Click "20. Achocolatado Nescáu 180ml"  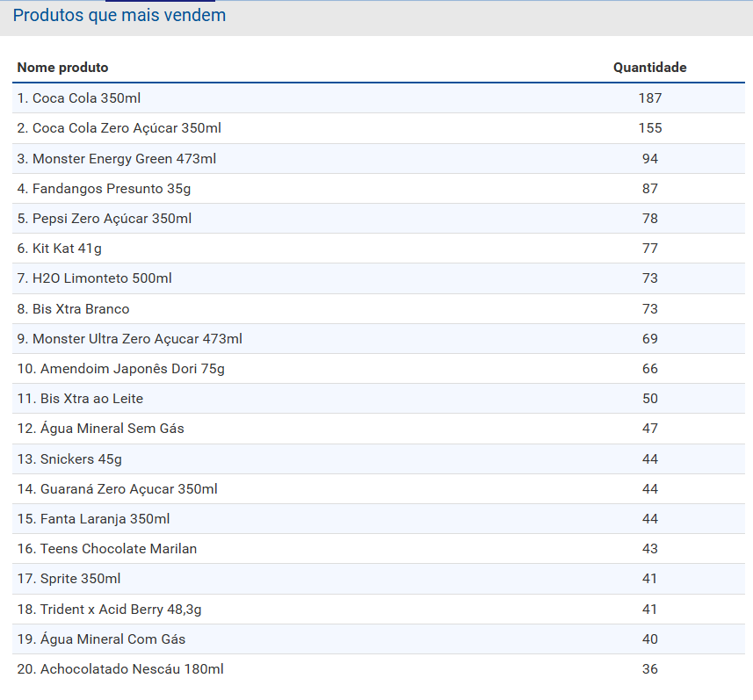coord(120,669)
